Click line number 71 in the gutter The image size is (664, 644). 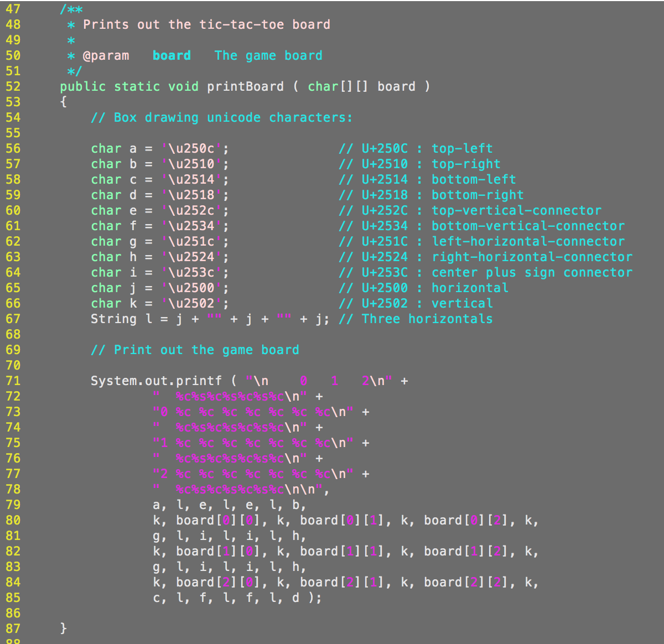[x=13, y=381]
